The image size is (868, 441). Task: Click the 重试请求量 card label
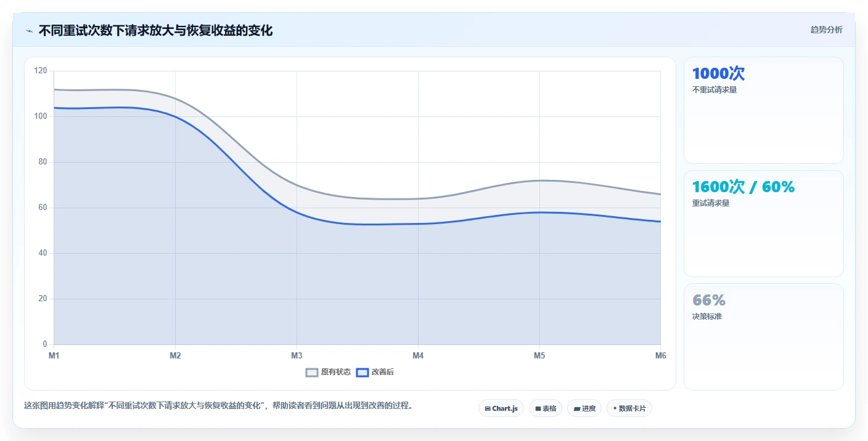point(711,203)
